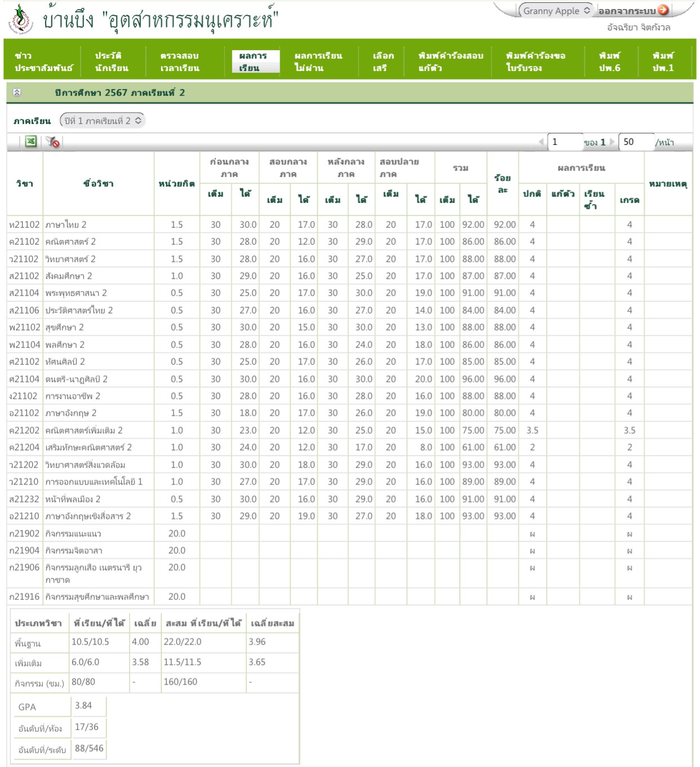The height and width of the screenshot is (767, 700).
Task: Open the Granny Apple theme dropdown
Action: [x=555, y=11]
